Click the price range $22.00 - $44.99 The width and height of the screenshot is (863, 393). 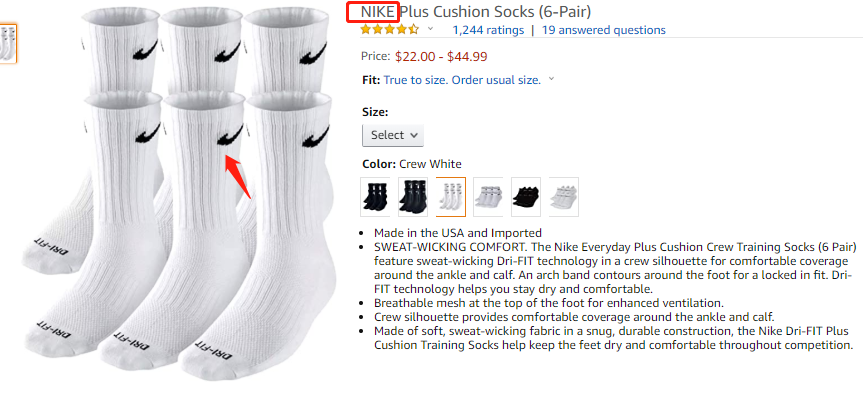(441, 56)
